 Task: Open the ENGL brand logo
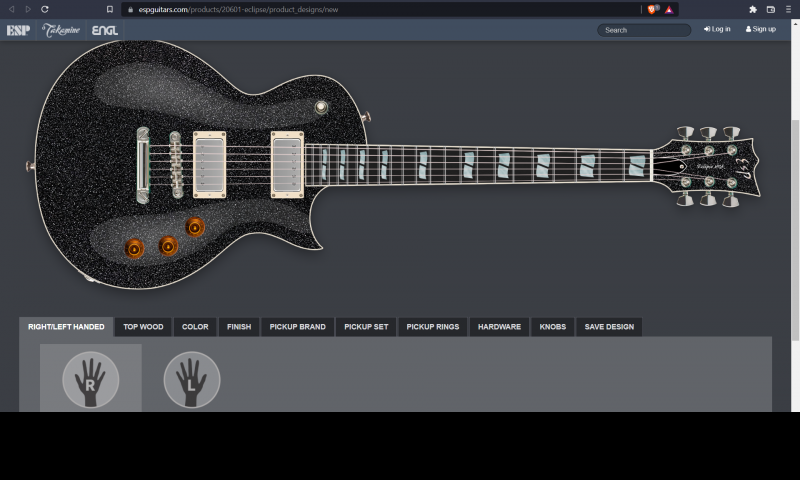coord(105,30)
